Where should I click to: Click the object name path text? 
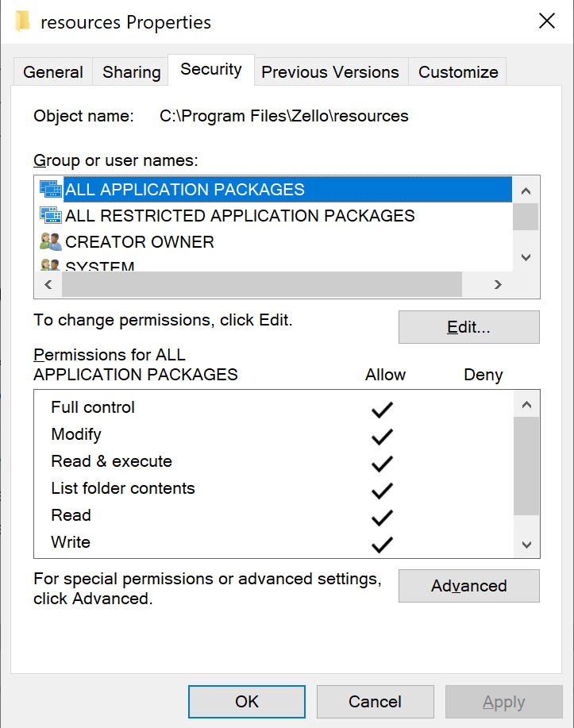(x=283, y=116)
